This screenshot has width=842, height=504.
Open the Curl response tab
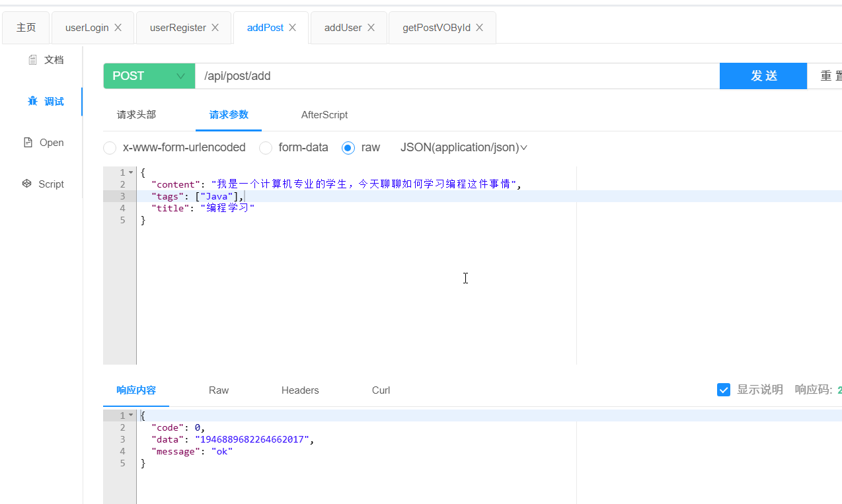coord(381,390)
